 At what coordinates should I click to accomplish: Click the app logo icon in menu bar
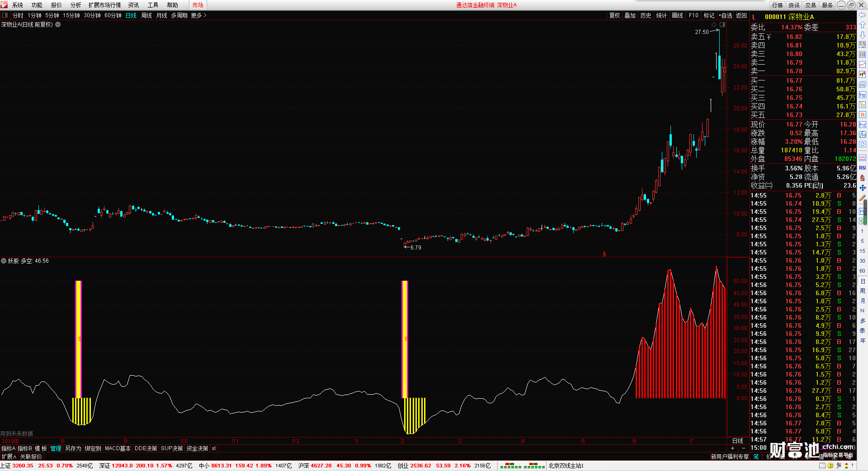4,5
